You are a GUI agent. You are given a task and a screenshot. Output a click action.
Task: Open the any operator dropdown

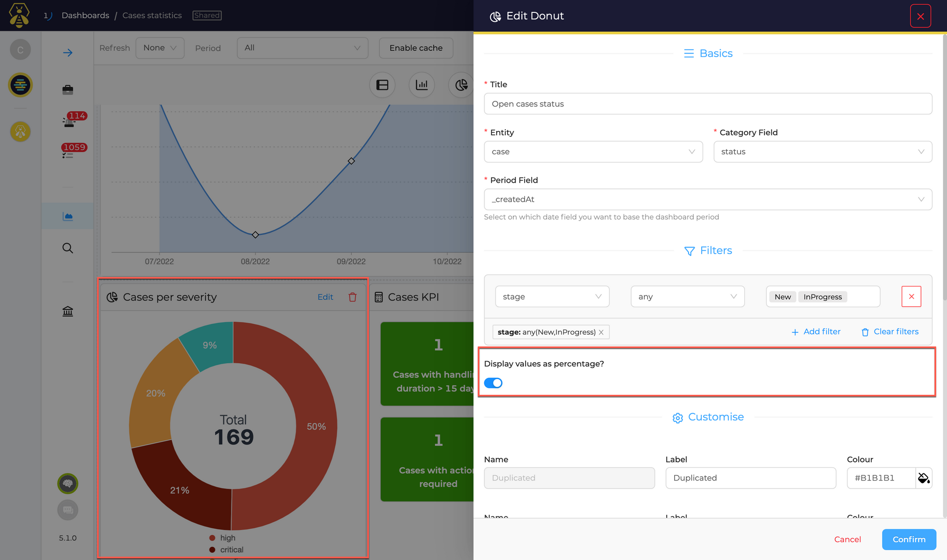(687, 297)
